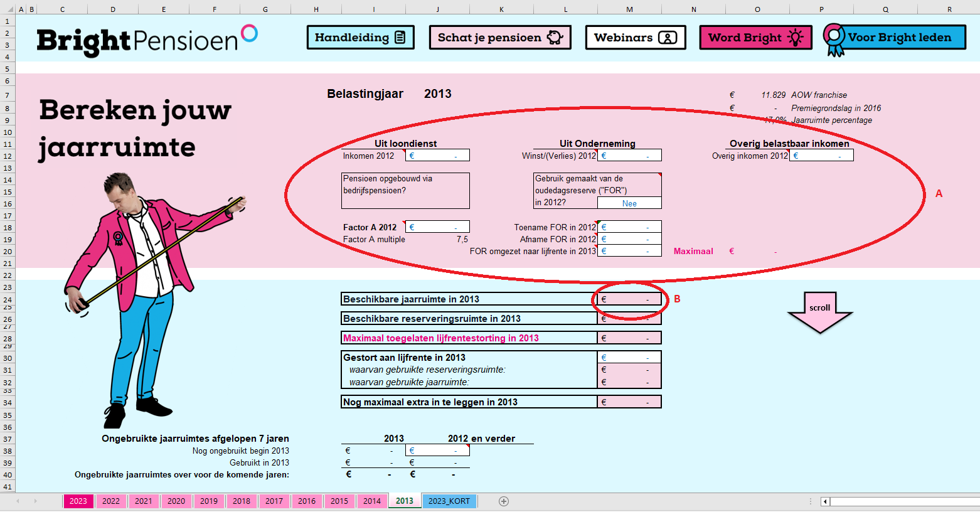Select the Inkomen 2012 input cell

click(437, 156)
